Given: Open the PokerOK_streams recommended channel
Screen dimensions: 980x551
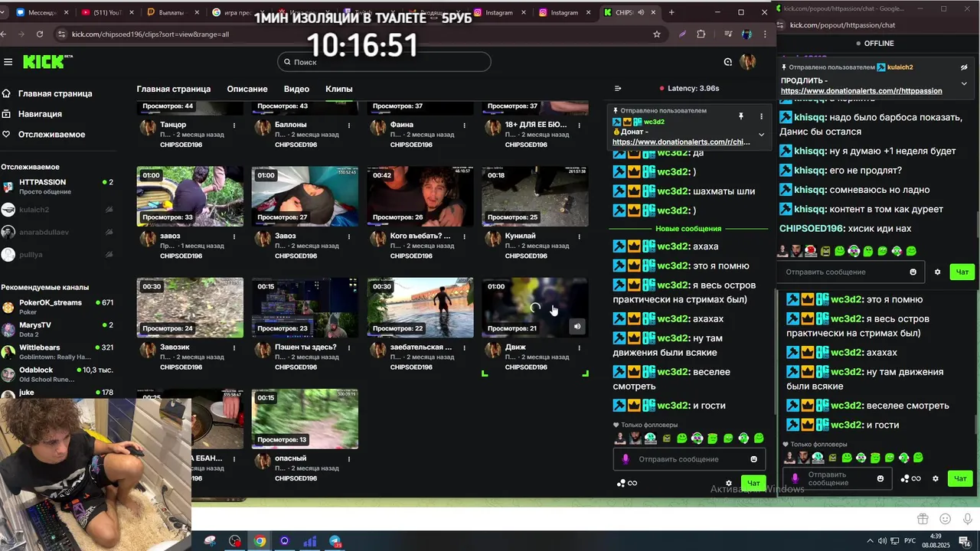Looking at the screenshot, I should click(57, 307).
